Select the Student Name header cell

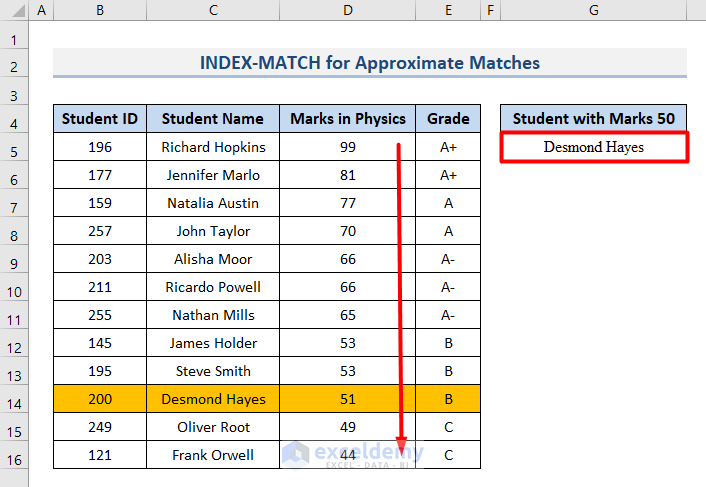213,119
